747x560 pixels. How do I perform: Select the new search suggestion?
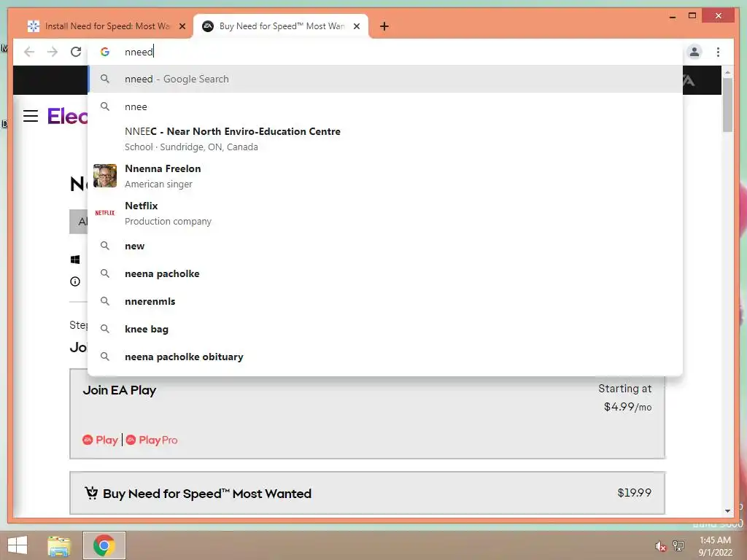(x=385, y=246)
